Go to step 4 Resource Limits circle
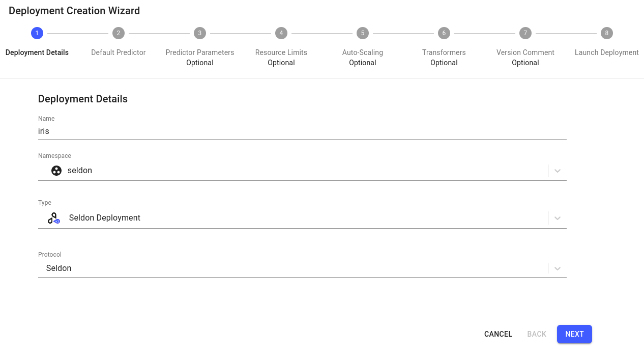This screenshot has height=355, width=644. pyautogui.click(x=281, y=33)
